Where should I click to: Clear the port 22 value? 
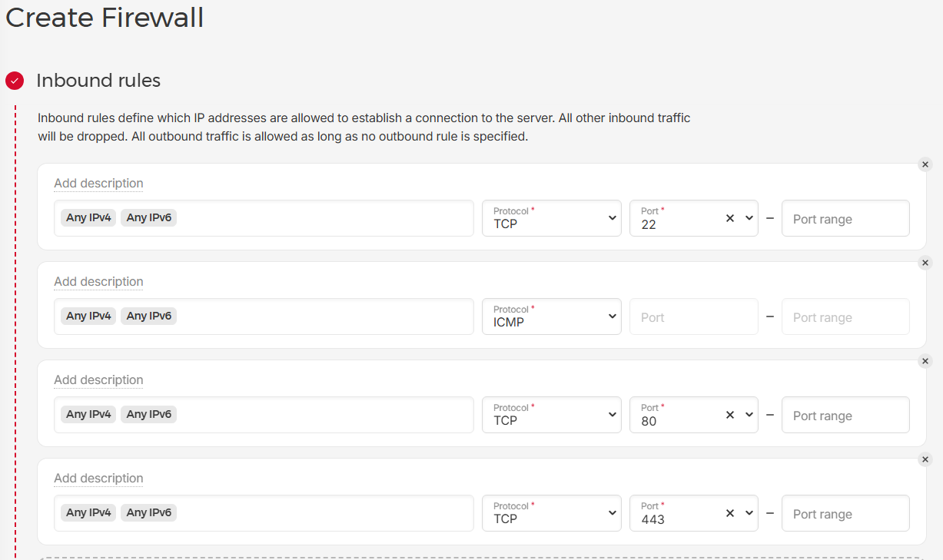point(730,218)
